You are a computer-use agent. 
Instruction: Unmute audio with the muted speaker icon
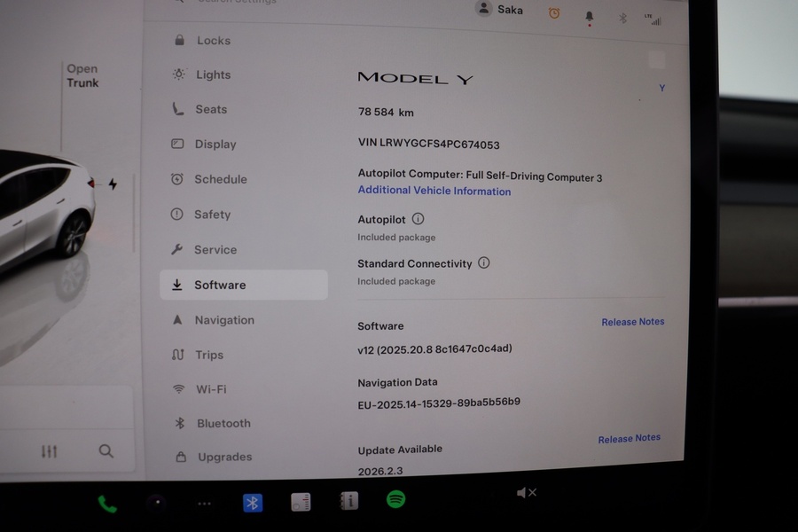(x=526, y=492)
